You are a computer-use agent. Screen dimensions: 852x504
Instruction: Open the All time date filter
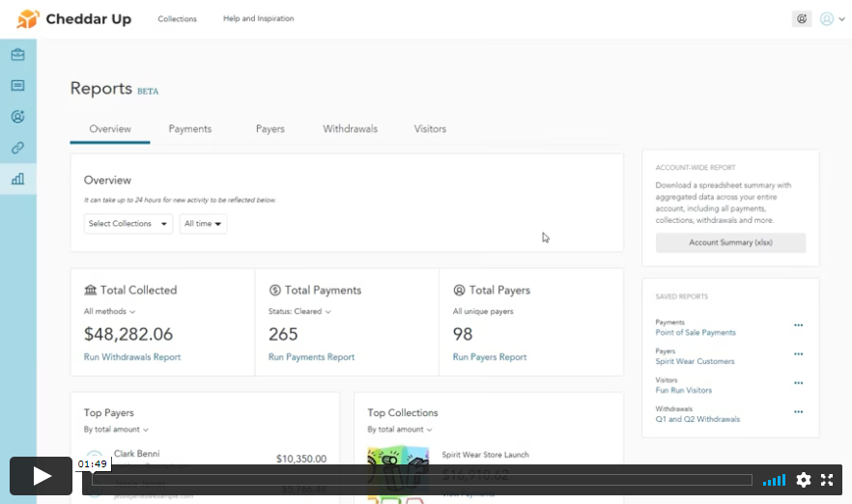click(x=203, y=224)
